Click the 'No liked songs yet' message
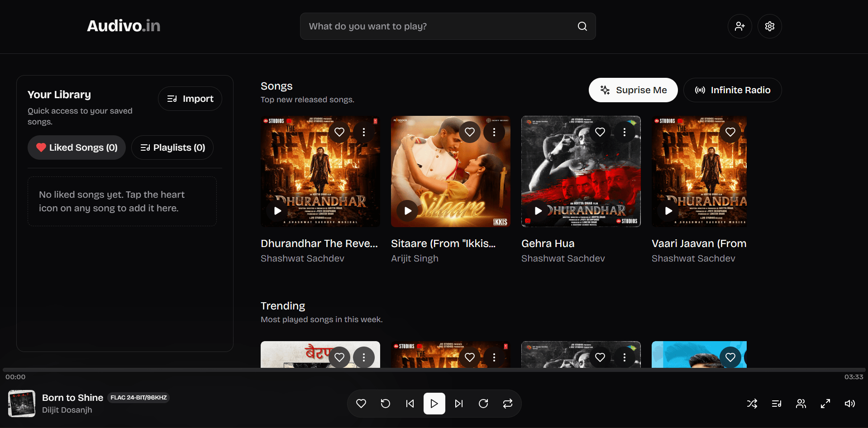 [122, 201]
